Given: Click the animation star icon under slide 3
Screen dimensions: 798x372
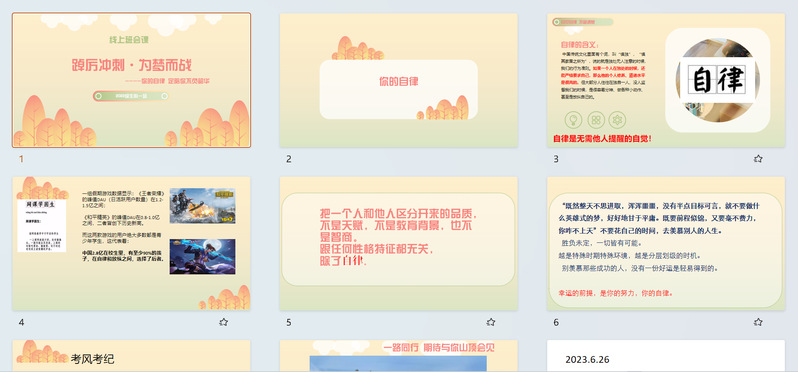Looking at the screenshot, I should (758, 159).
